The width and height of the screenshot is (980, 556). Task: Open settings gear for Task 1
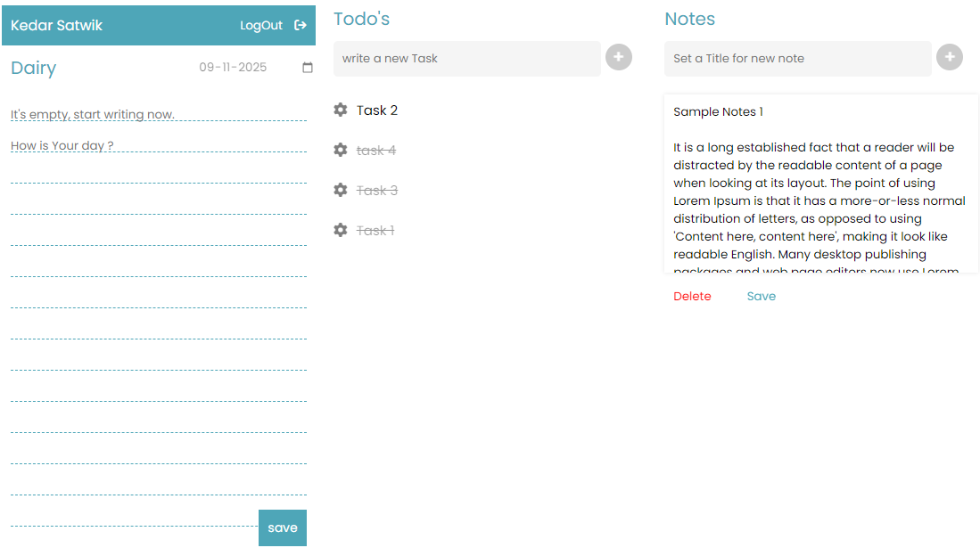340,230
